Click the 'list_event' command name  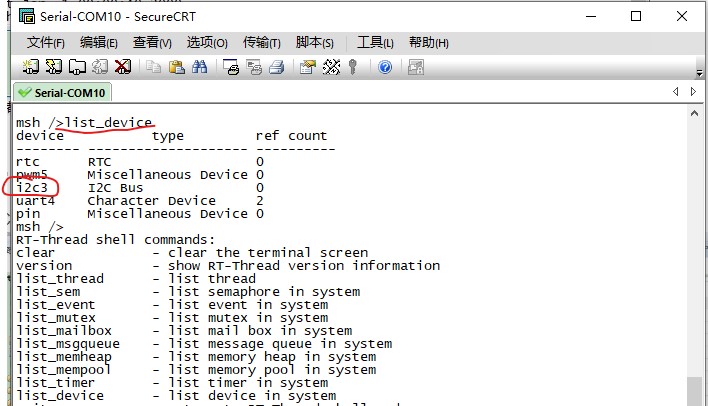56,304
